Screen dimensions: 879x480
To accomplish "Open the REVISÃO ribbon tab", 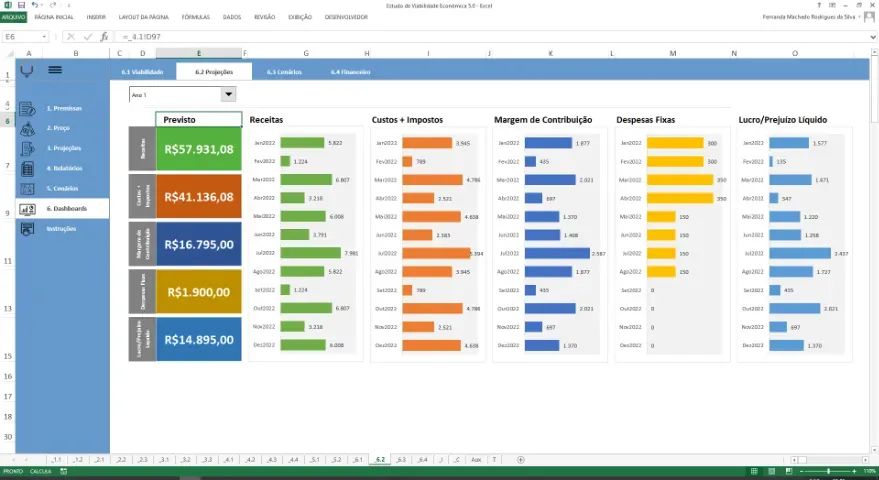I will 265,17.
